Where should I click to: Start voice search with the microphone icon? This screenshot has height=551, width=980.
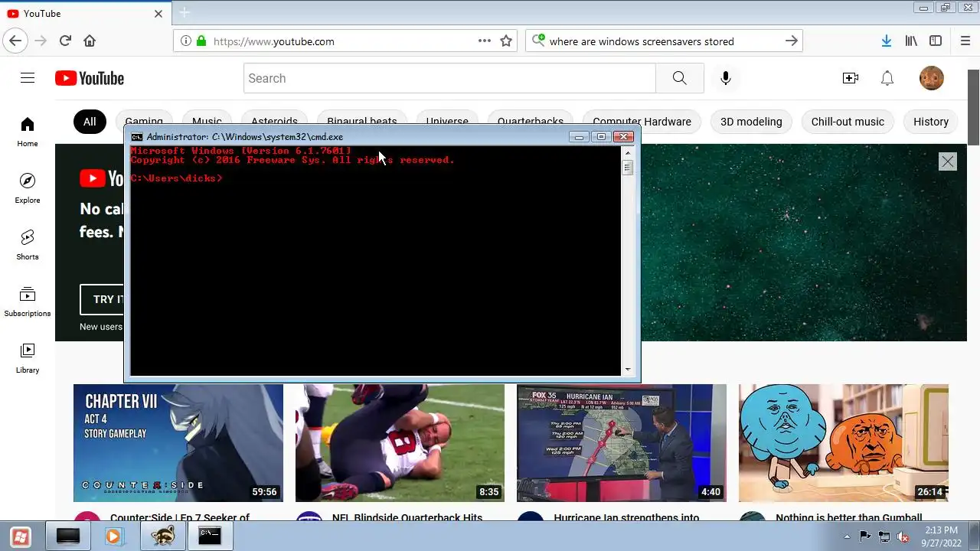coord(726,78)
